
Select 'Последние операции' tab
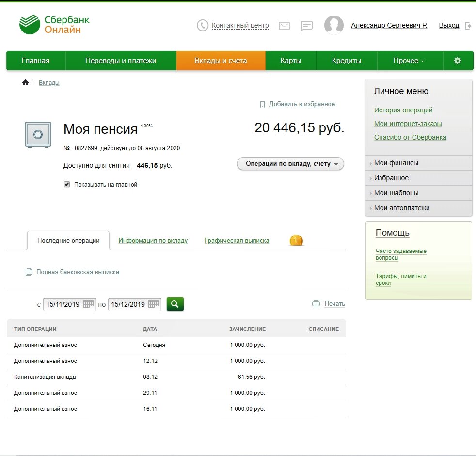pos(68,240)
